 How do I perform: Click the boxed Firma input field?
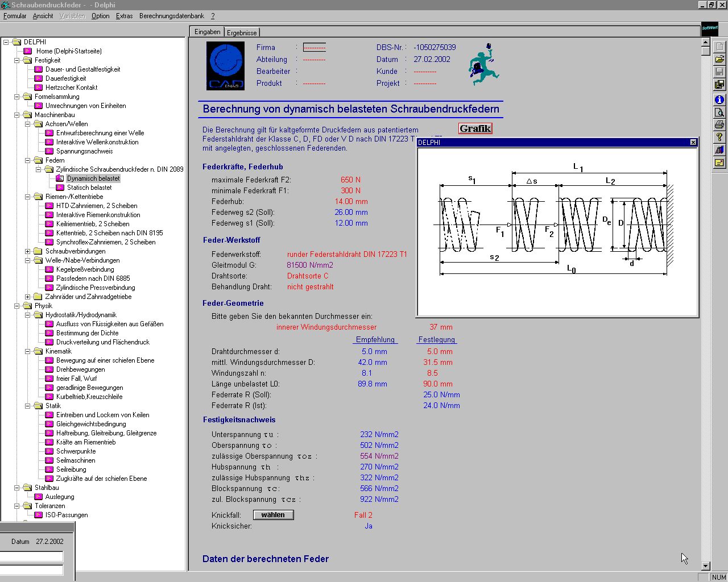(x=314, y=47)
